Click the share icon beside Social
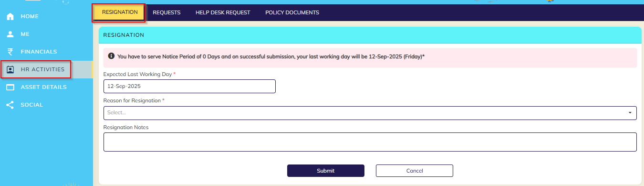Viewport: 644px width, 186px height. (x=10, y=105)
